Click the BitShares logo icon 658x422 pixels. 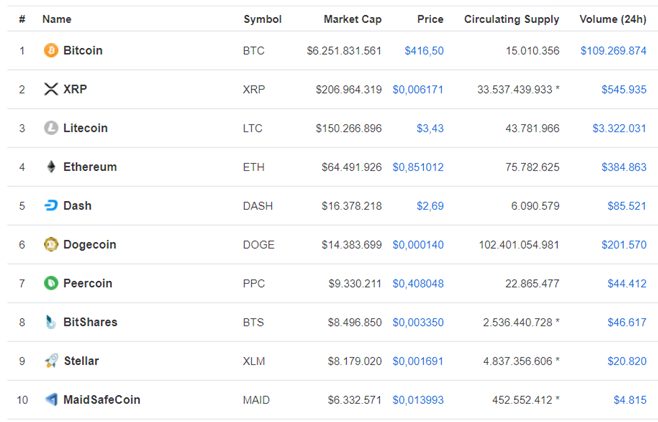coord(51,322)
